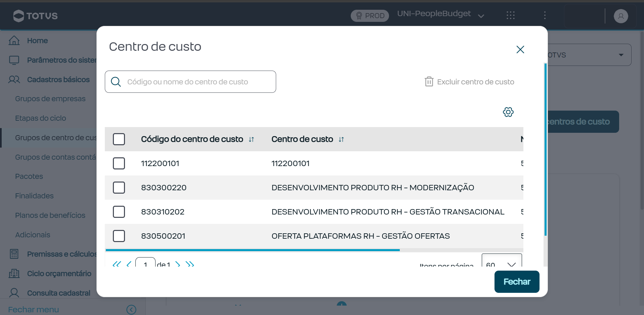
Task: Open Home in the sidebar menu
Action: tap(37, 41)
